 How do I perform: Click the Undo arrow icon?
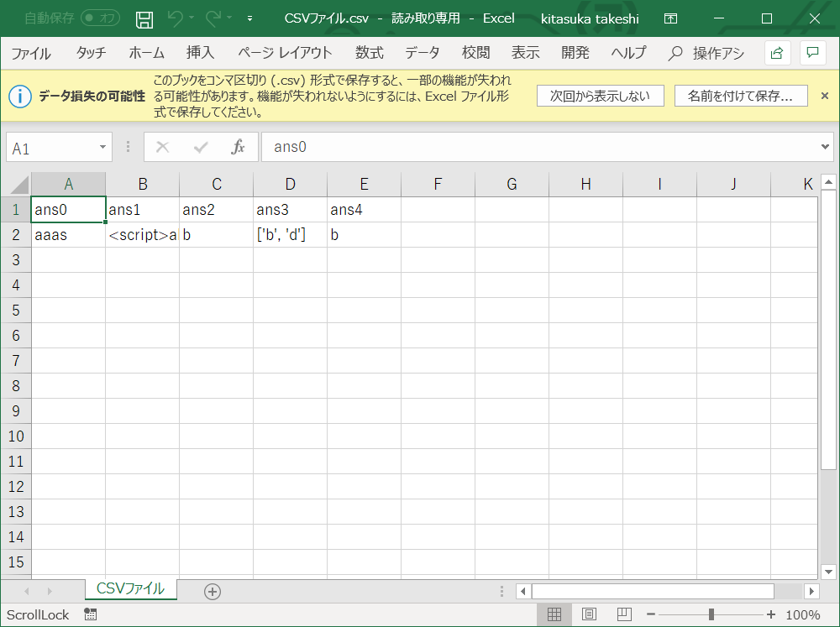176,18
